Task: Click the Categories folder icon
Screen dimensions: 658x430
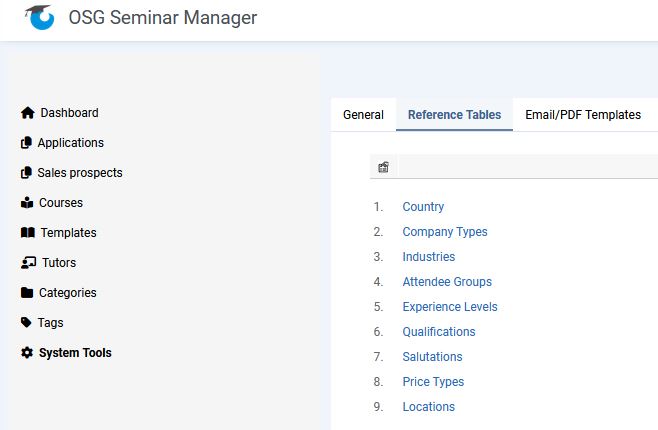Action: click(27, 293)
